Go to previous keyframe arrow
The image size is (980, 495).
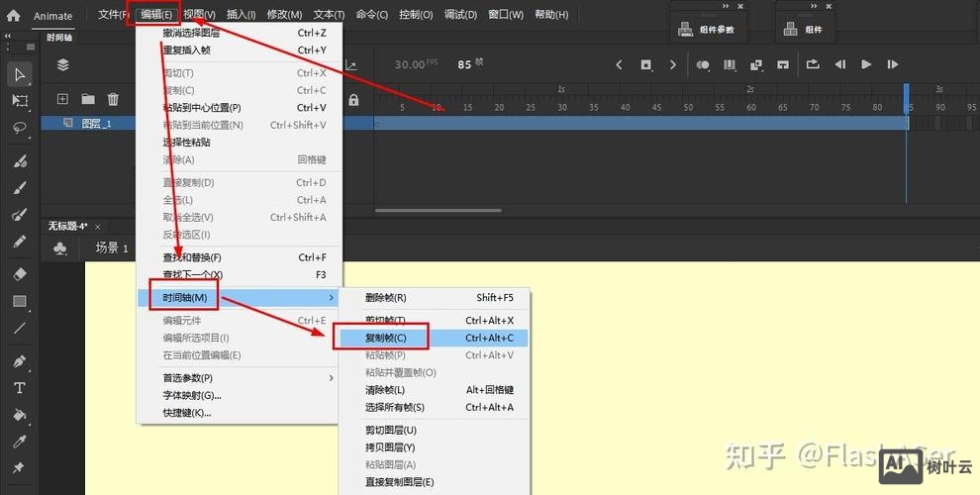pyautogui.click(x=620, y=64)
